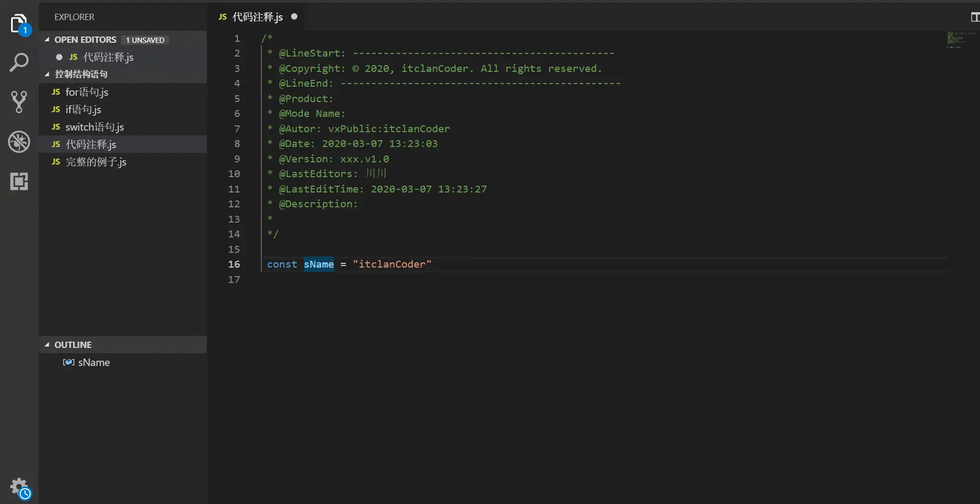Click the JS icon of switch语句.js
This screenshot has height=504, width=980.
click(56, 127)
